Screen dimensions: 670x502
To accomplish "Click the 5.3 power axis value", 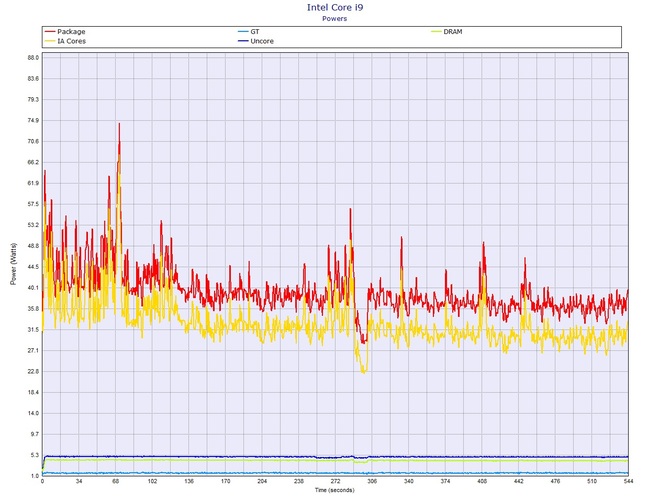I will point(35,455).
